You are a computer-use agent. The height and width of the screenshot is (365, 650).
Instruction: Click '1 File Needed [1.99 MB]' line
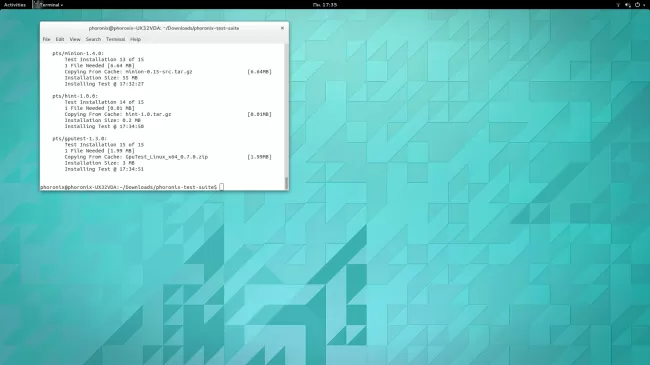click(x=99, y=151)
